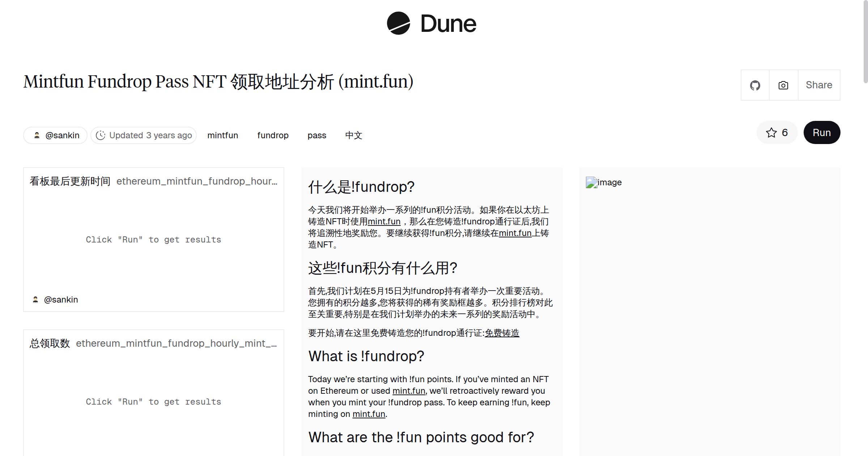Open the ethereum_mintfun_fundrop_hour query link

[x=197, y=181]
